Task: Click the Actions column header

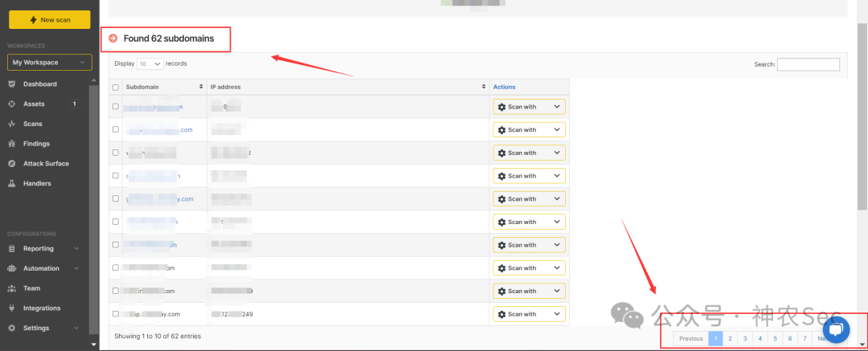Action: [504, 87]
